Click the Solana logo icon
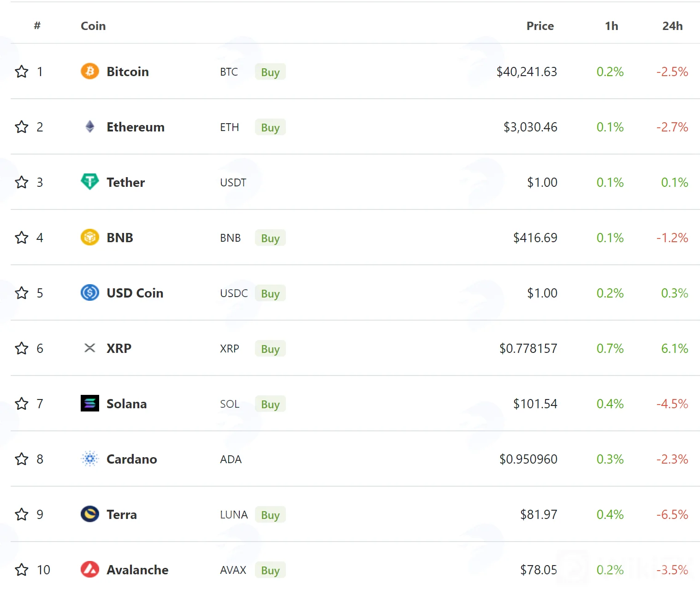700x596 pixels. point(90,403)
